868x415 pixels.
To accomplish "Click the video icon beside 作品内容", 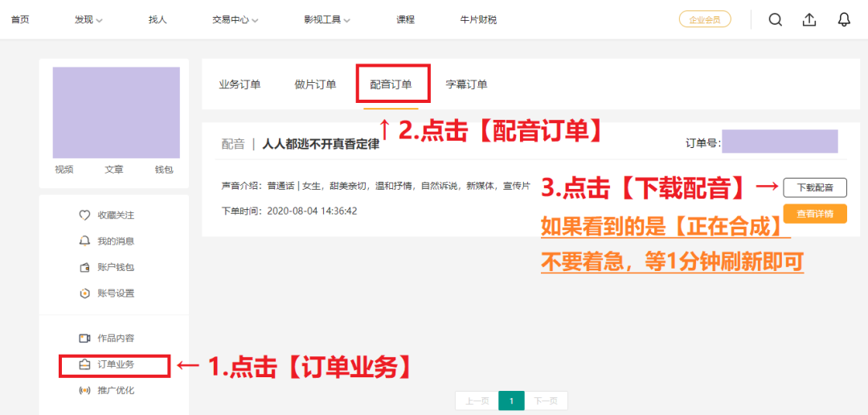I will [x=84, y=339].
